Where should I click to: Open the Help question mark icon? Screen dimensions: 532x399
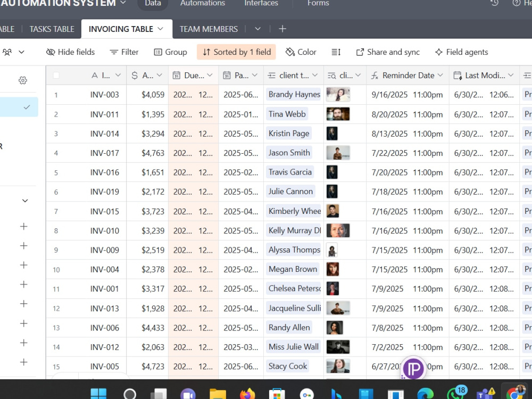click(517, 3)
